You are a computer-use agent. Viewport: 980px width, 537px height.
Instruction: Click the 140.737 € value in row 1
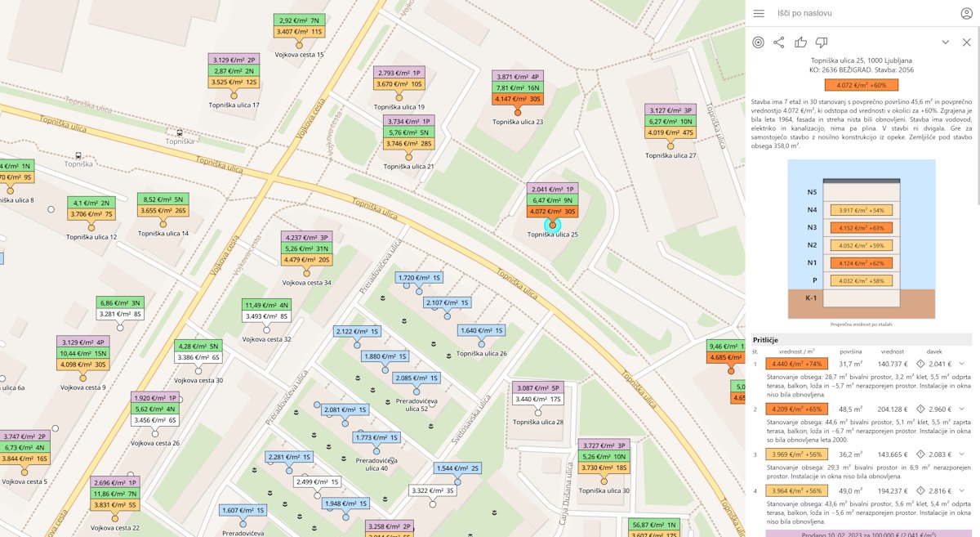(x=893, y=364)
